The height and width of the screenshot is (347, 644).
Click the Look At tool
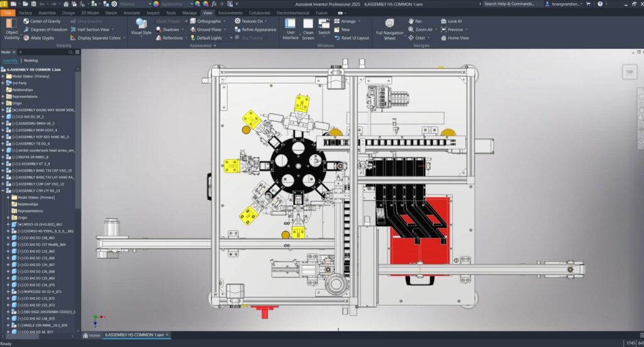452,21
